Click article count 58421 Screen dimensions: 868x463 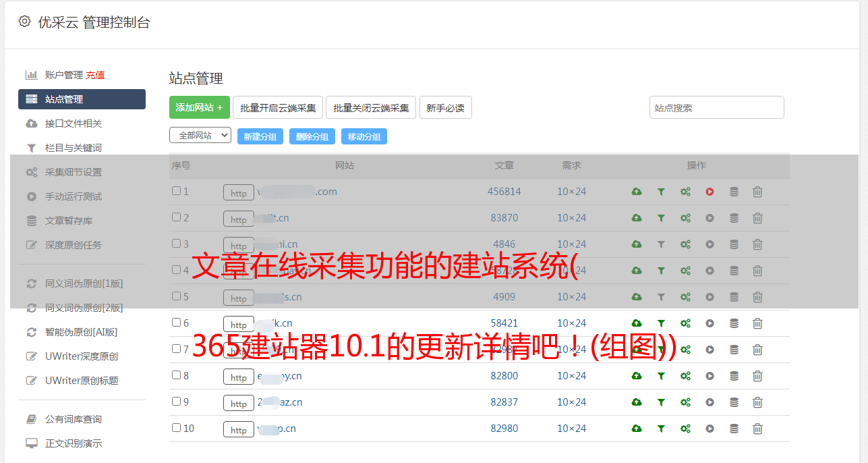(x=504, y=323)
